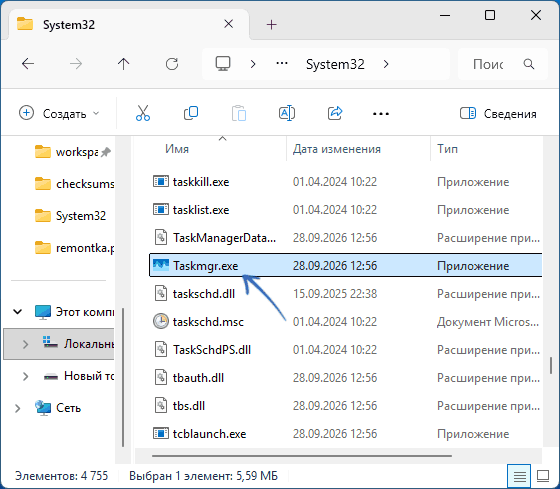Open the checksums folder in sidebar

click(x=74, y=184)
